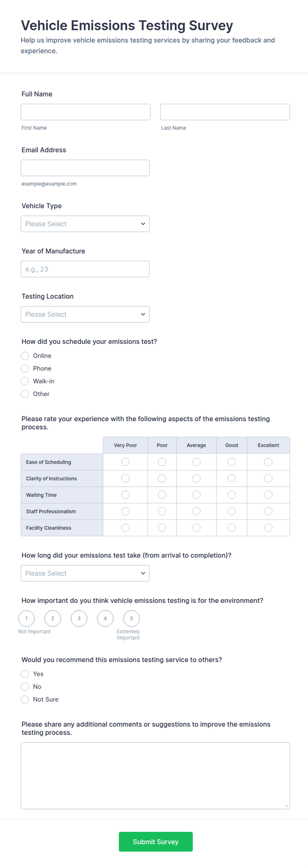
Task: Focus the Last Name text box
Action: click(x=225, y=112)
